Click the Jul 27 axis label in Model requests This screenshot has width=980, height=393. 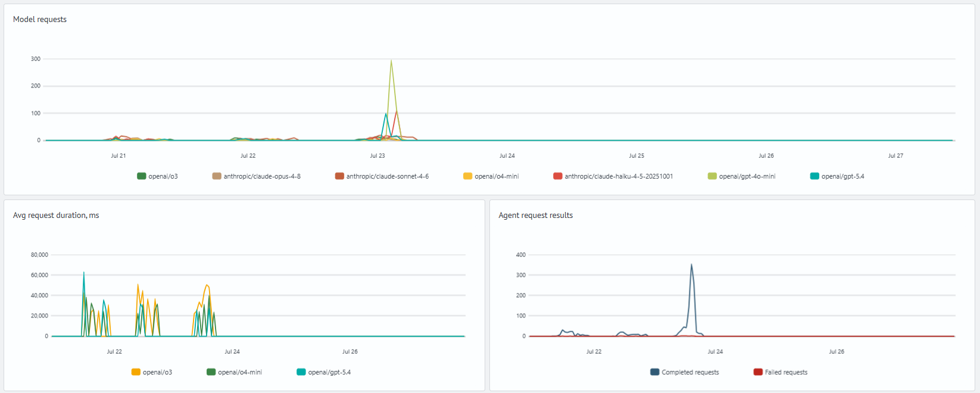(x=895, y=156)
